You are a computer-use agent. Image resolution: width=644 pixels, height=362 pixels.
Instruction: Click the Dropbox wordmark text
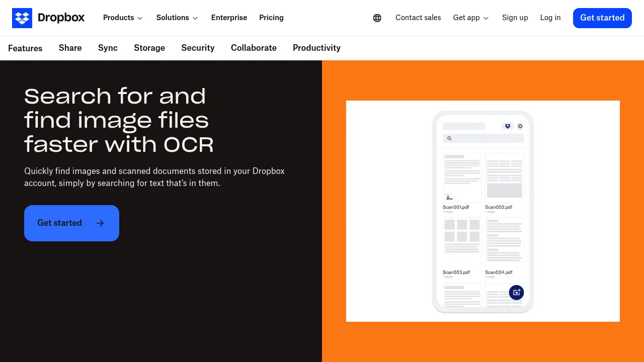(61, 18)
